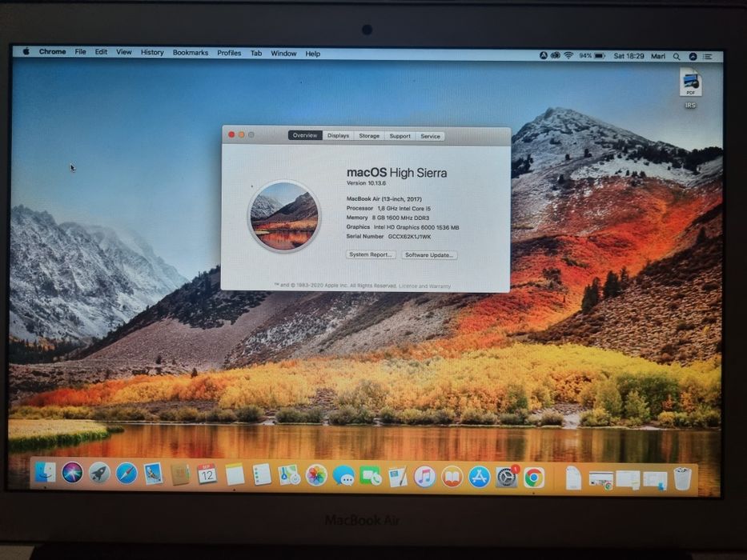Screen dimensions: 747x560
Task: Click the Wi-Fi status icon
Action: click(x=568, y=56)
